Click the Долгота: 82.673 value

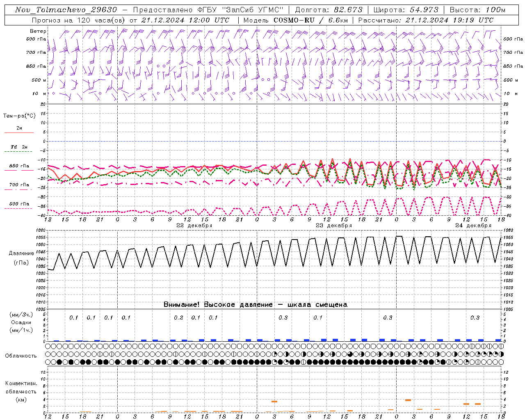tap(329, 10)
